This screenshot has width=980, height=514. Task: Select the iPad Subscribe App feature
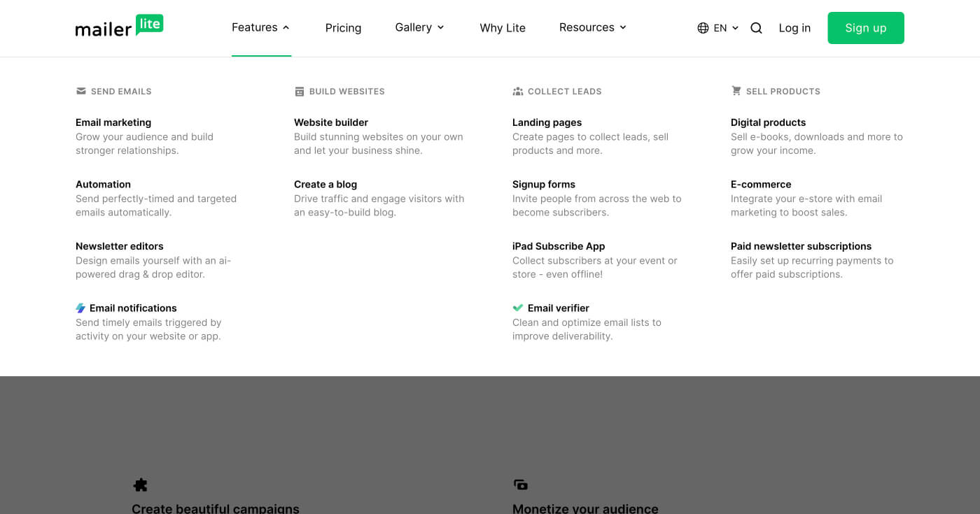pos(559,246)
